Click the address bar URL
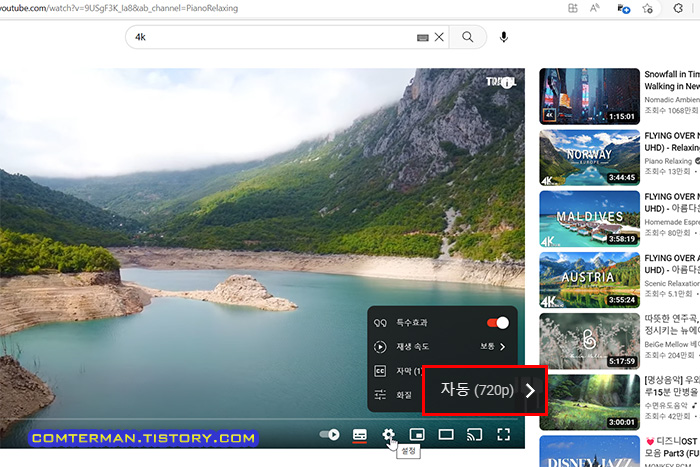This screenshot has height=467, width=700. [x=119, y=8]
